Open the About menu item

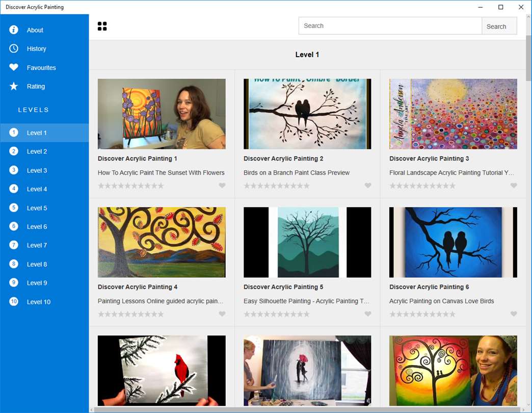coord(44,30)
